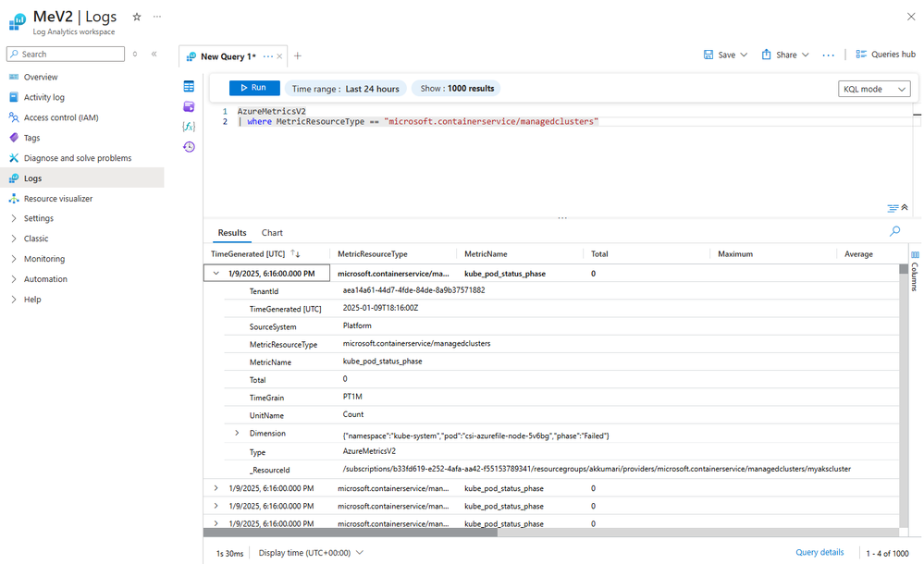The width and height of the screenshot is (924, 564).
Task: Favorite the MeV2 Logs page star
Action: pyautogui.click(x=137, y=17)
